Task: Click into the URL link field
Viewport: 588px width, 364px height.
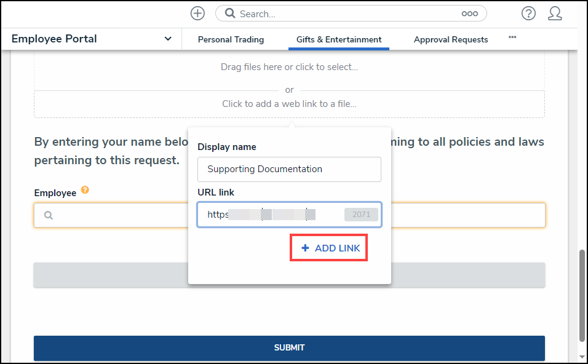Action: [x=271, y=215]
